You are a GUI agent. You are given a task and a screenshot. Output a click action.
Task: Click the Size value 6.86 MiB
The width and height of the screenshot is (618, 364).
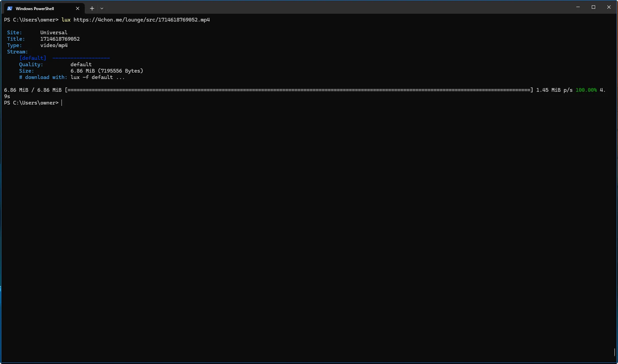coord(82,71)
